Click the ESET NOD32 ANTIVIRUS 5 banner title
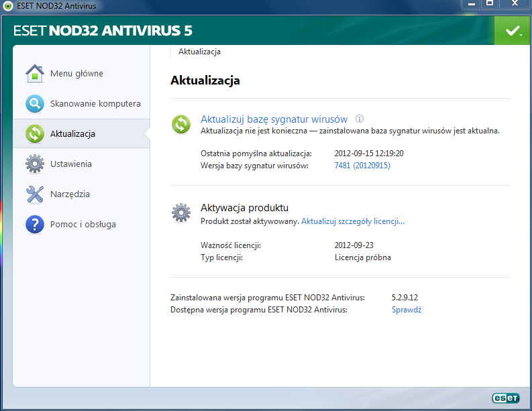Viewport: 532px width, 411px height. (103, 31)
